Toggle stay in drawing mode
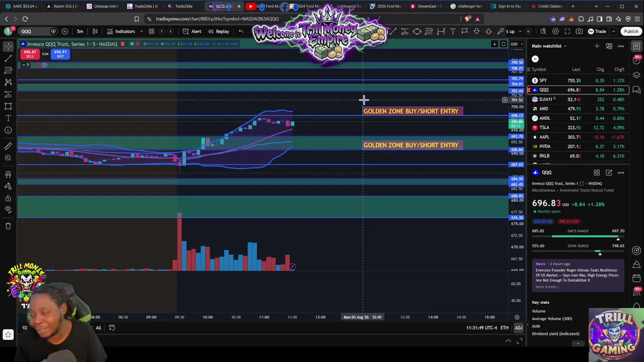 point(8,187)
